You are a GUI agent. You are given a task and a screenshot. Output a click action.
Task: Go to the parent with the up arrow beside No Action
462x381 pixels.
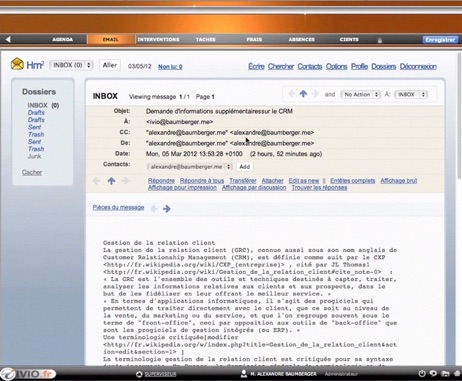(303, 94)
